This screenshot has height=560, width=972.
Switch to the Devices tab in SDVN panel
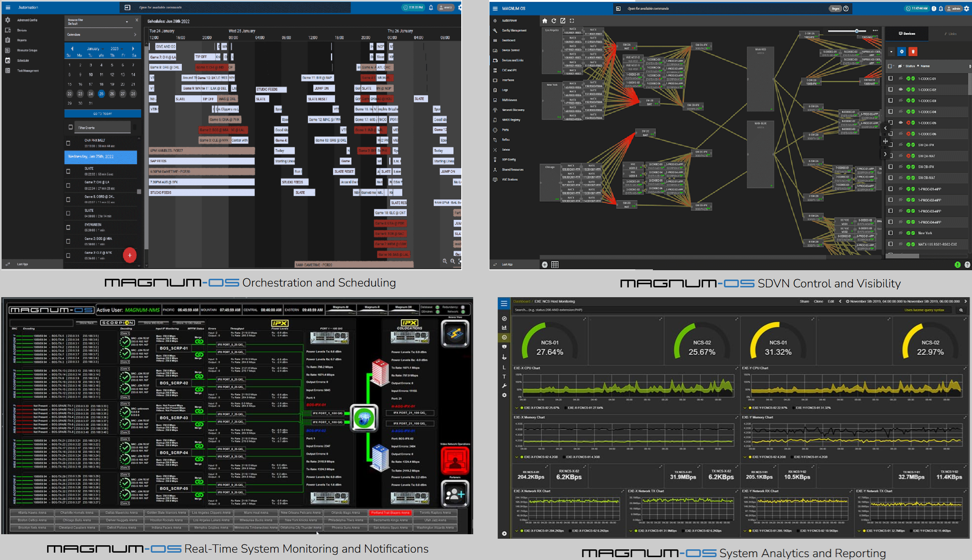[906, 34]
